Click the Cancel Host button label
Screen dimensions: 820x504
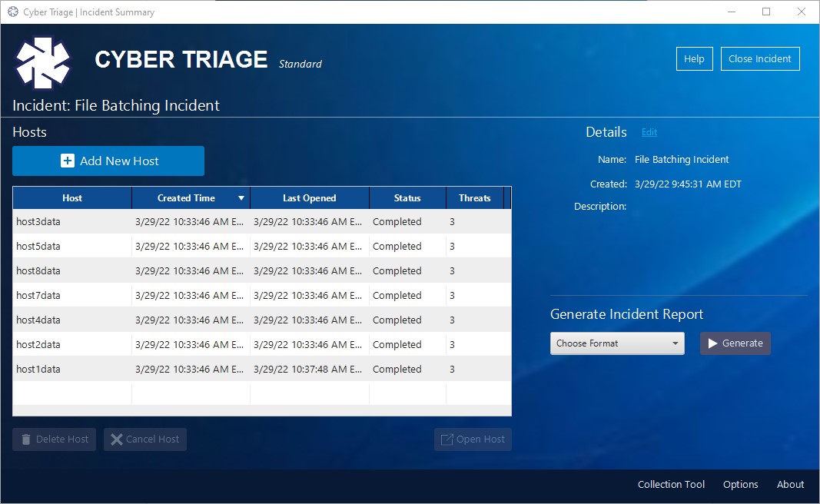152,439
